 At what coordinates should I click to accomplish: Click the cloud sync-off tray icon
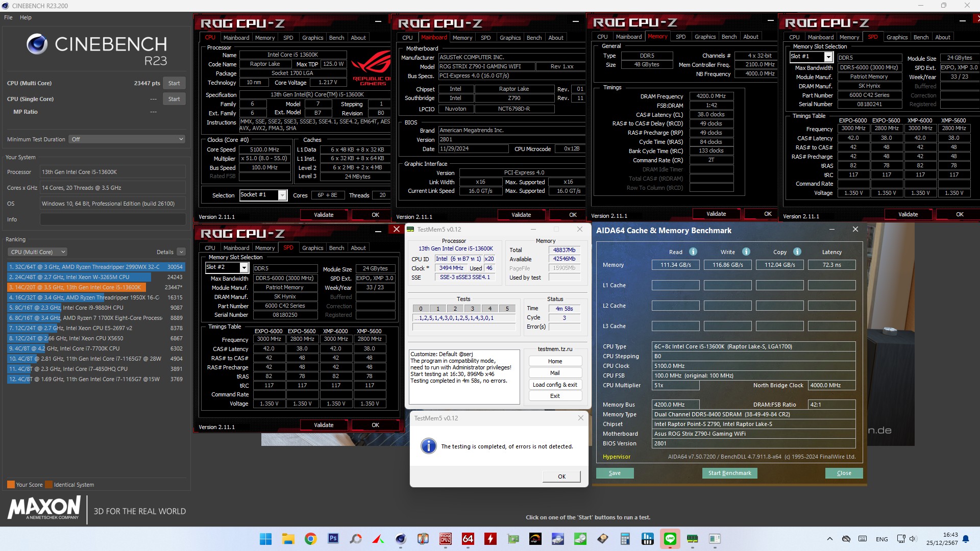(846, 539)
